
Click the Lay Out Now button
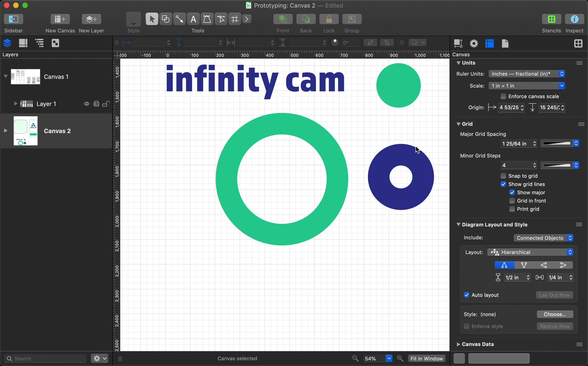pos(554,295)
